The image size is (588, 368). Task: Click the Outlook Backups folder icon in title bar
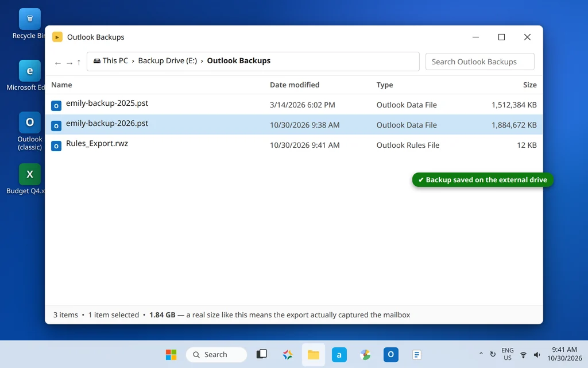[57, 37]
